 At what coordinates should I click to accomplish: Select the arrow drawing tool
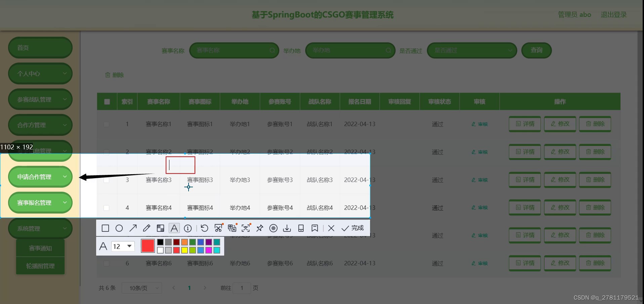133,228
